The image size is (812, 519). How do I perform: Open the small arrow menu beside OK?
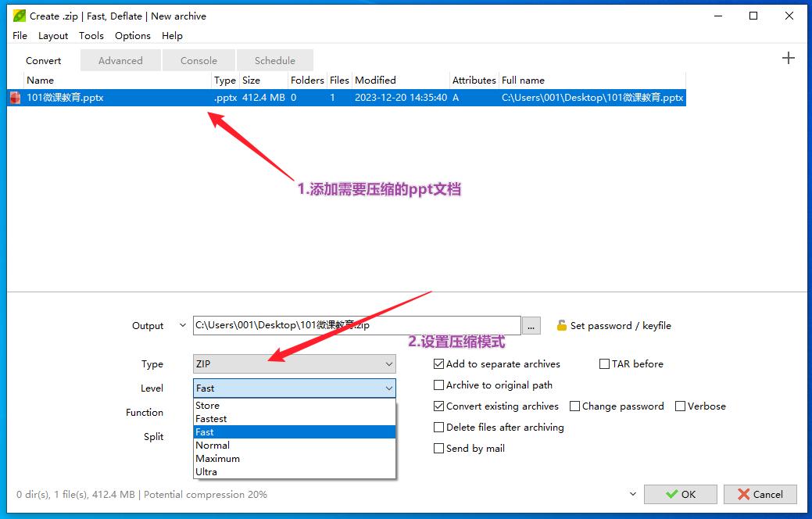pyautogui.click(x=632, y=494)
